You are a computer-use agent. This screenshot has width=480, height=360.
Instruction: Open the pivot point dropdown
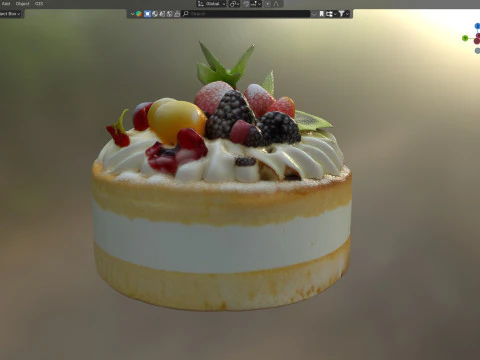pyautogui.click(x=234, y=4)
